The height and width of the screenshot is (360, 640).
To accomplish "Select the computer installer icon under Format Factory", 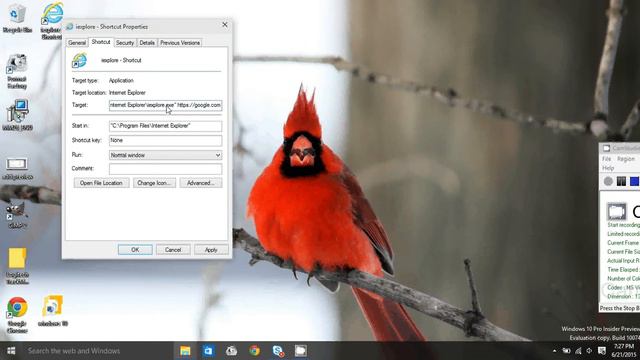I will (x=17, y=115).
